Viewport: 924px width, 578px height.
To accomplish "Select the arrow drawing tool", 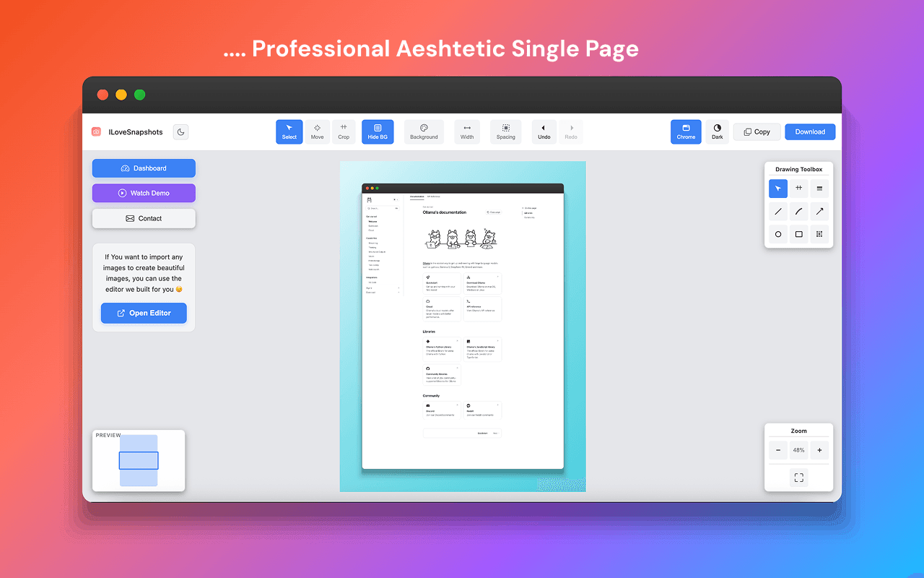I will tap(819, 212).
